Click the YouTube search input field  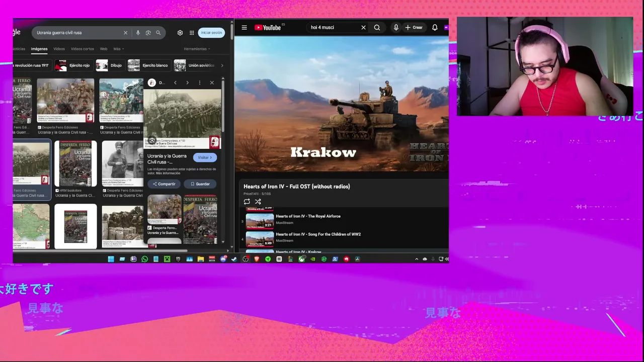(x=333, y=28)
